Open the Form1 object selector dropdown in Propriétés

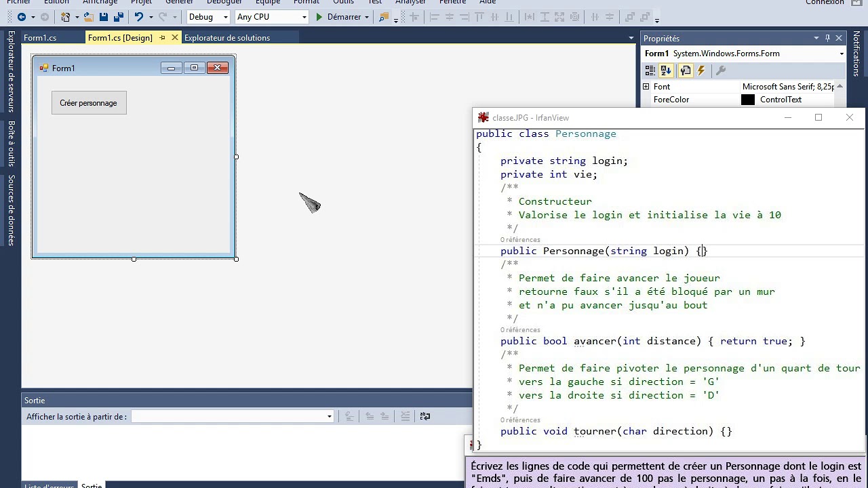842,54
